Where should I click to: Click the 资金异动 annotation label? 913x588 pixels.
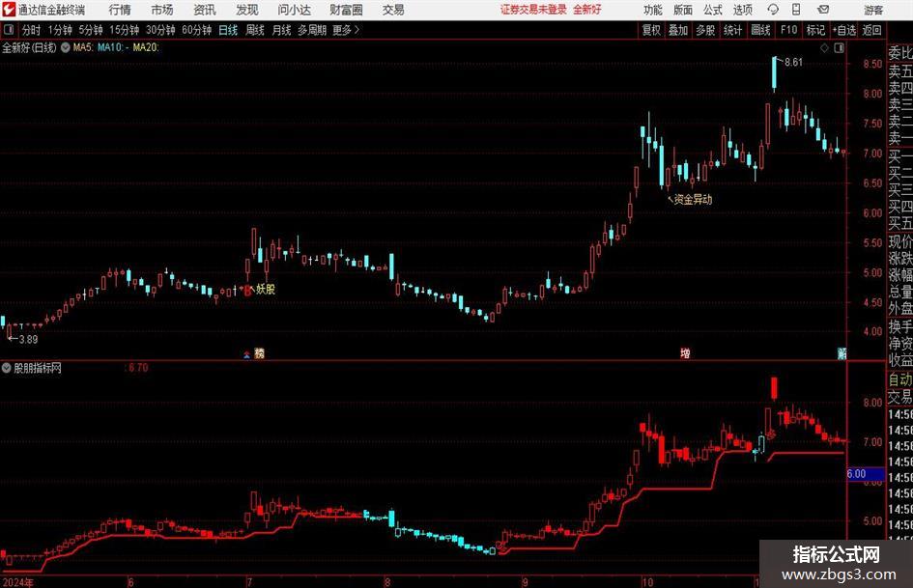coord(693,200)
